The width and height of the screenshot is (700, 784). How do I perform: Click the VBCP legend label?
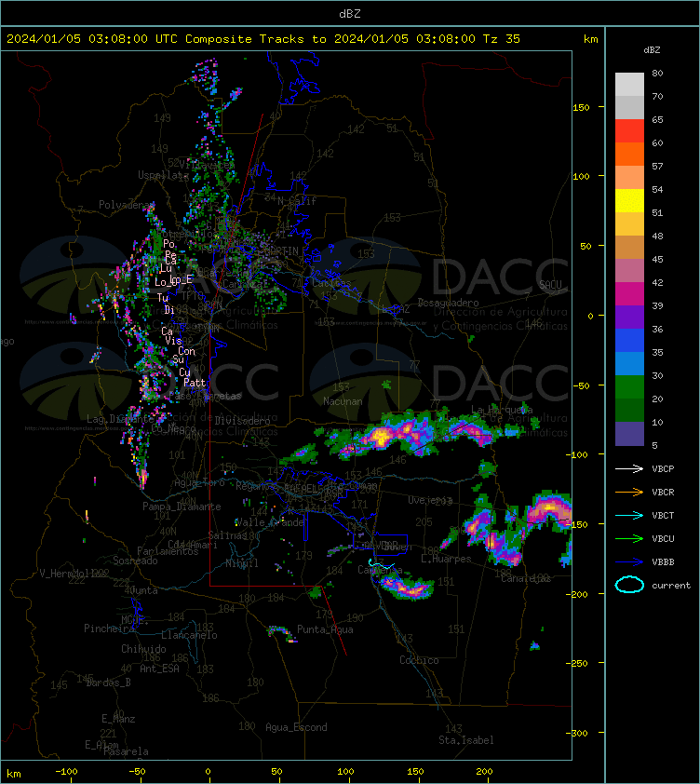pyautogui.click(x=663, y=469)
